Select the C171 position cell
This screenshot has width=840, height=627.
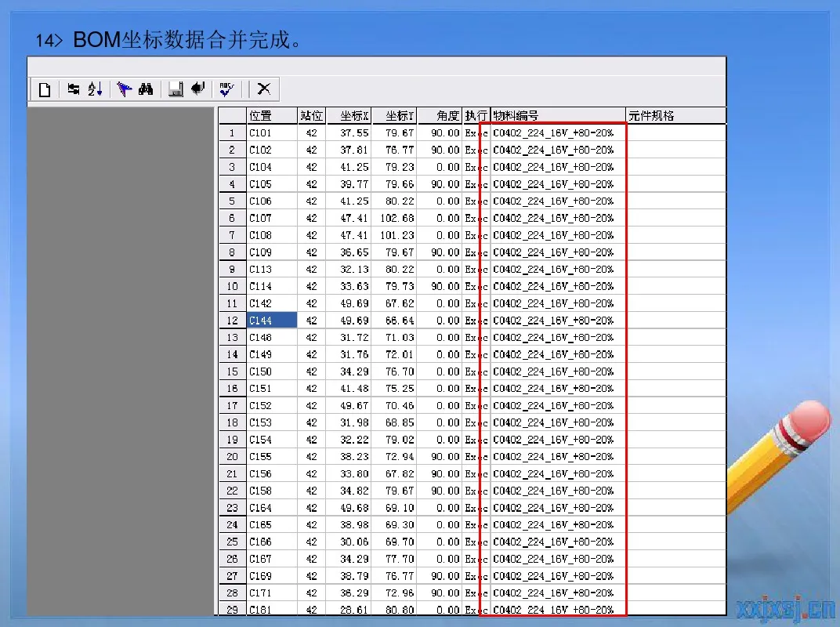[x=272, y=593]
